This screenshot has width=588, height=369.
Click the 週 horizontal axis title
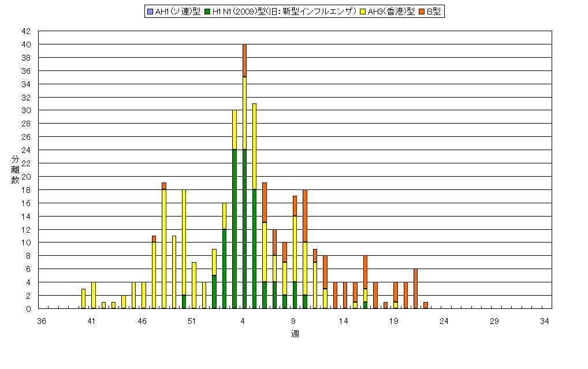point(295,334)
